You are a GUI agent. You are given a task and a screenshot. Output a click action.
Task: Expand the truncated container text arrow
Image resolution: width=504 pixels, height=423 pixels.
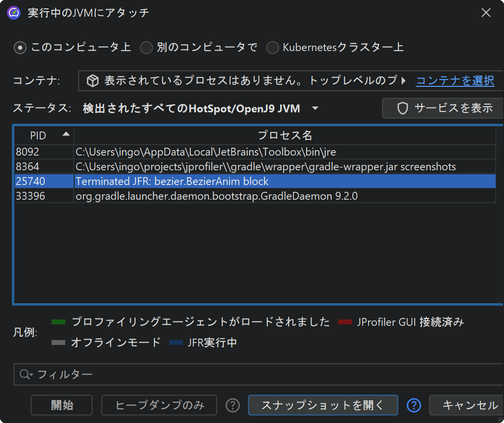coord(403,80)
